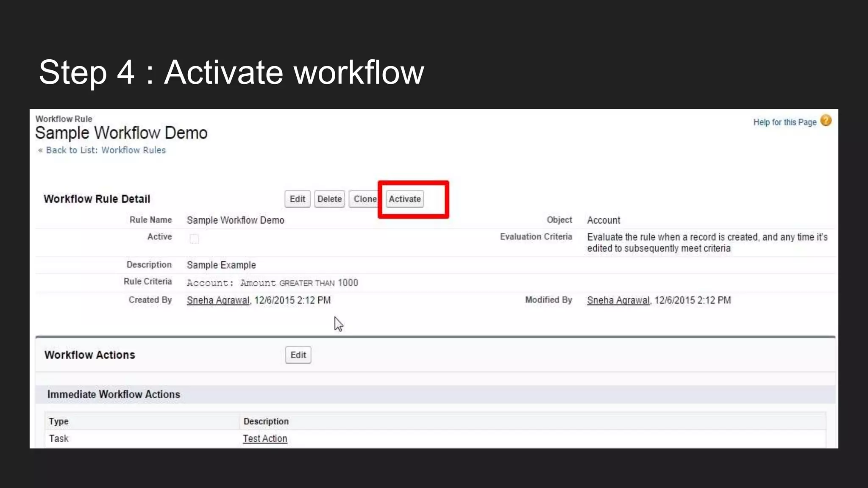Click the Type column header
Screen dimensions: 868x488
(58, 421)
